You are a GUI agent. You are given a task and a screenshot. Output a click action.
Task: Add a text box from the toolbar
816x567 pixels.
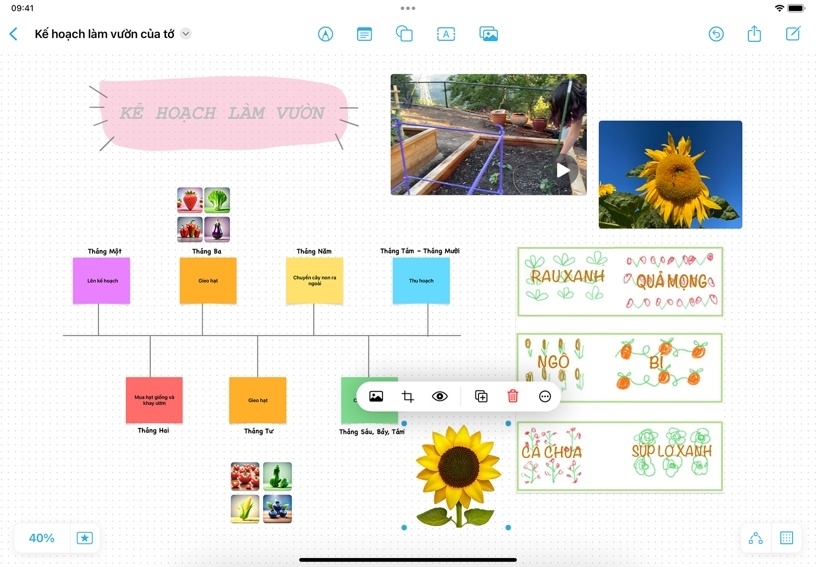pos(446,34)
